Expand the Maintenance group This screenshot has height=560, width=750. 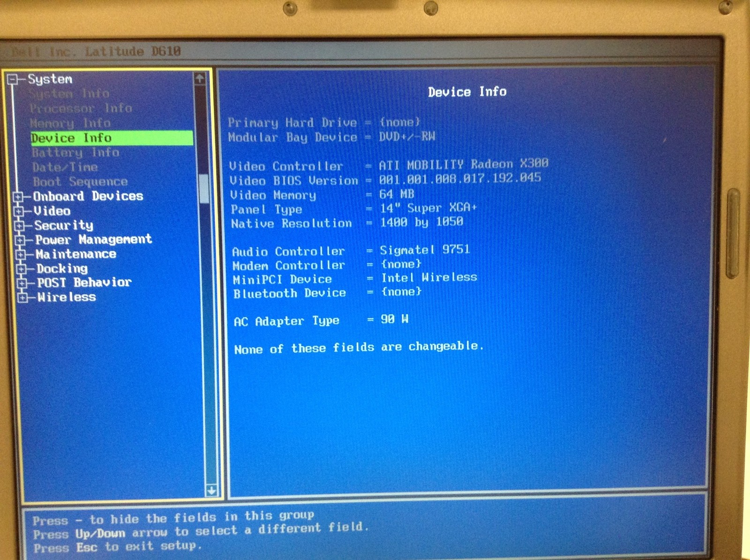[x=21, y=254]
